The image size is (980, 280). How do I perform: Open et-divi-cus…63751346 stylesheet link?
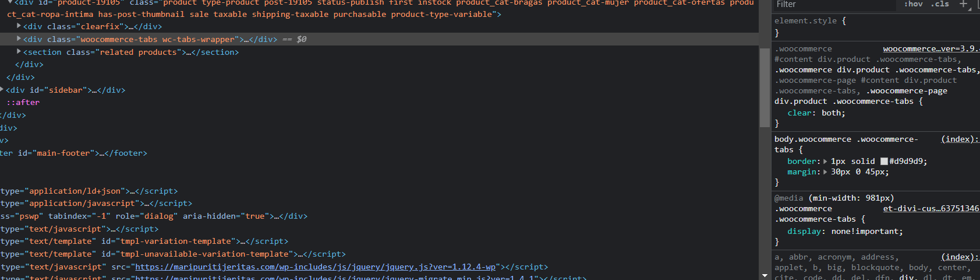coord(931,209)
